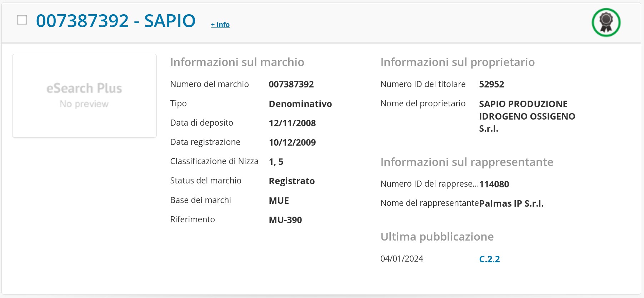Select representative ID number 114080
This screenshot has height=298, width=644.
pyautogui.click(x=494, y=184)
